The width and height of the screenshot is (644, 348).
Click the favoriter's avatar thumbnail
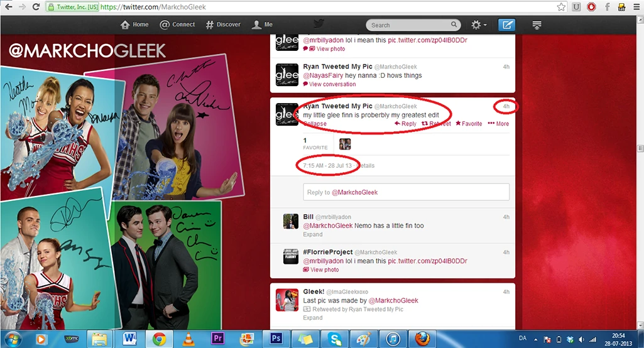(x=345, y=144)
